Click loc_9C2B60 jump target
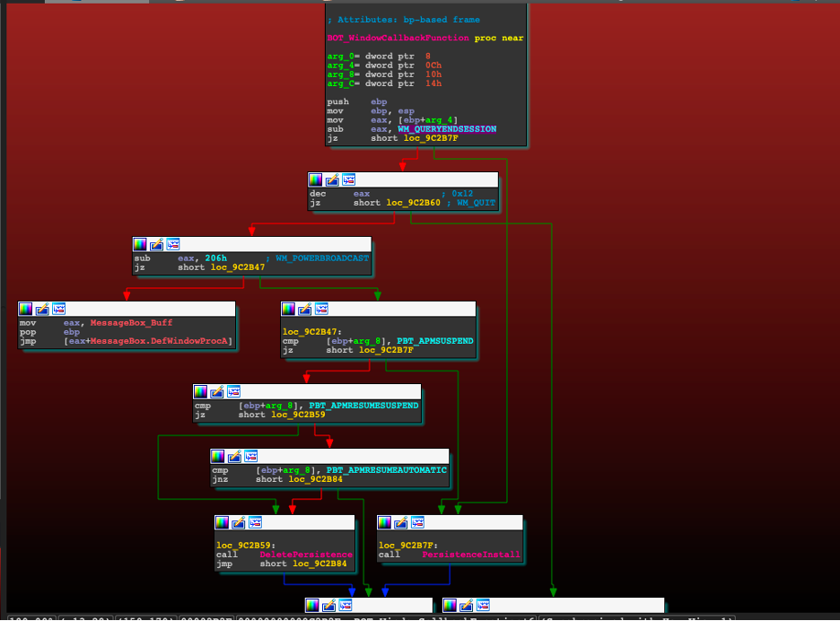The height and width of the screenshot is (621, 840). [x=413, y=203]
